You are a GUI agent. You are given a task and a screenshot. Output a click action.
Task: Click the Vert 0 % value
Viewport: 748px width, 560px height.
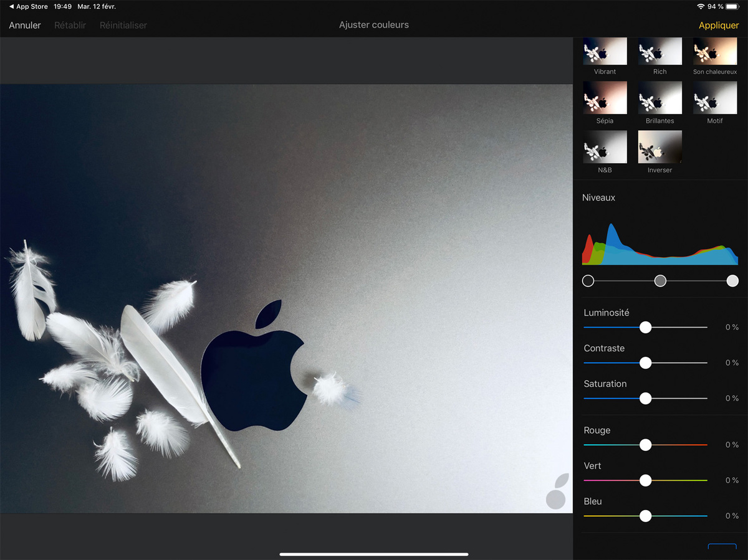click(x=732, y=480)
